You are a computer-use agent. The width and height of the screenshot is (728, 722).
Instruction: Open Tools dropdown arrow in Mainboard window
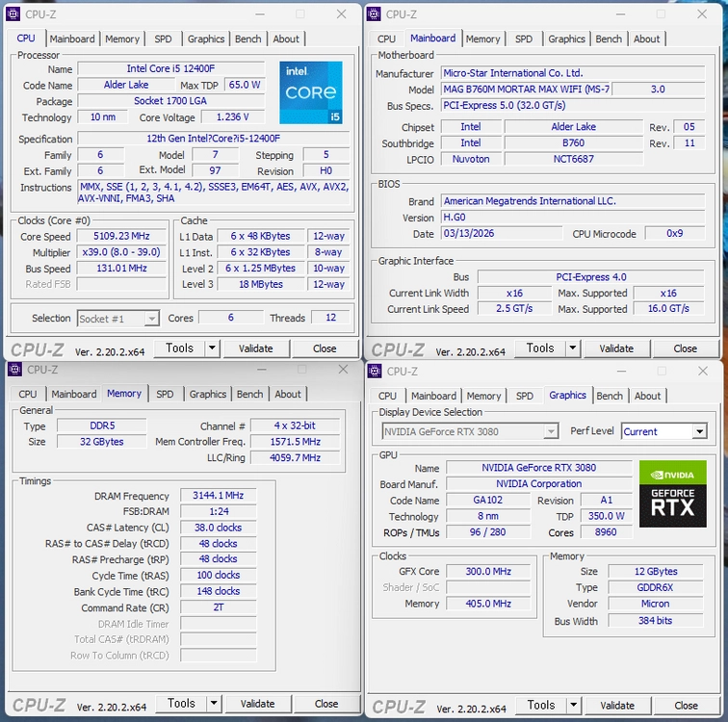coord(572,348)
